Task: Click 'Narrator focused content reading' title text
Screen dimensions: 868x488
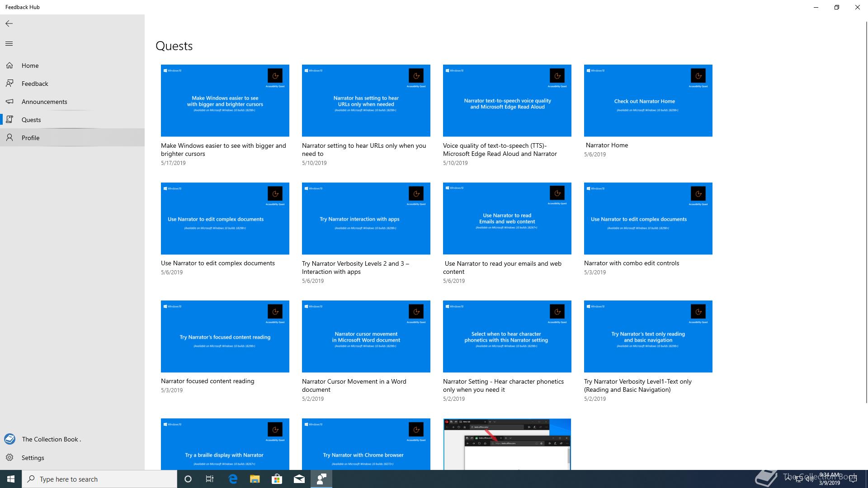Action: point(208,381)
